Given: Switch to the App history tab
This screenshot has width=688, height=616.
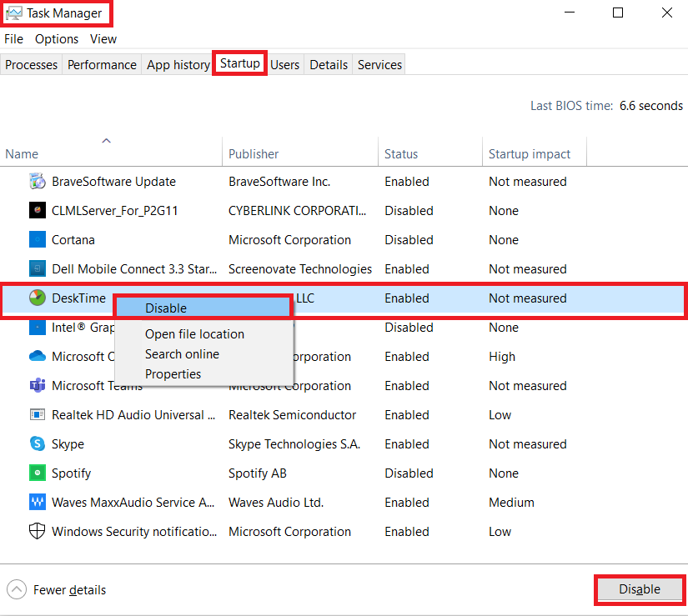Looking at the screenshot, I should coord(178,65).
